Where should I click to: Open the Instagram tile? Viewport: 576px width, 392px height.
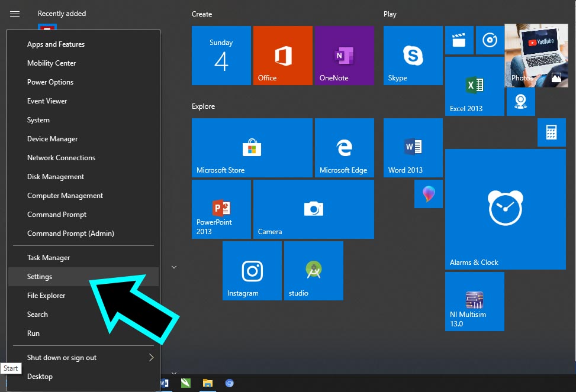[252, 271]
